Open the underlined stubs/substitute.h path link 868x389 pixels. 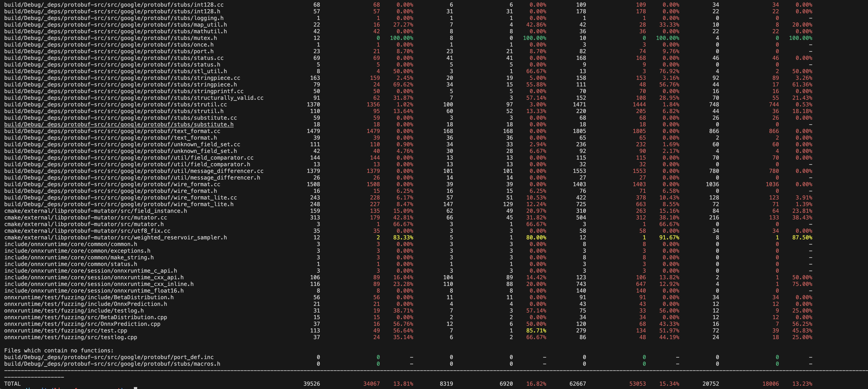[119, 125]
